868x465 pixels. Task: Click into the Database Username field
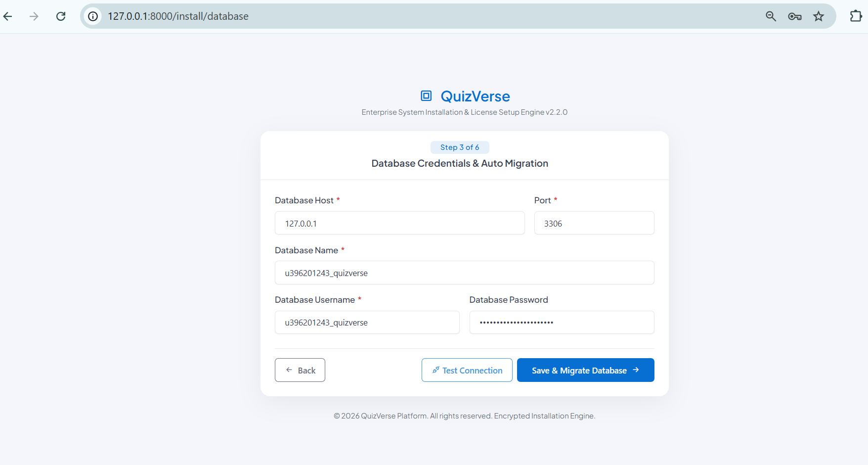pyautogui.click(x=367, y=322)
